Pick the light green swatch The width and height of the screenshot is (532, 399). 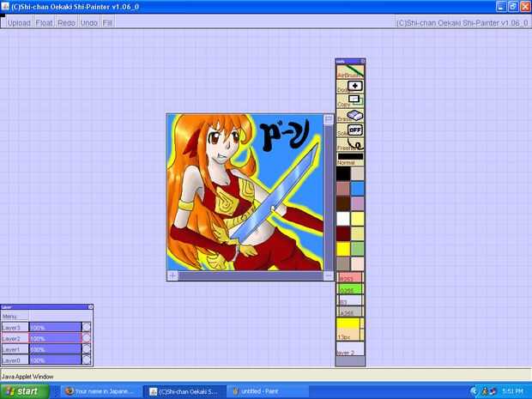click(357, 248)
